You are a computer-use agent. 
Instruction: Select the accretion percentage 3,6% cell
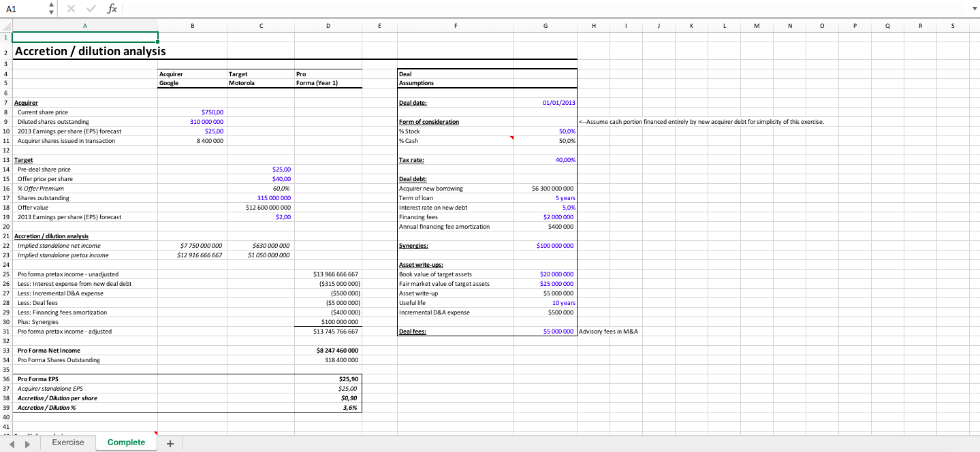point(328,407)
